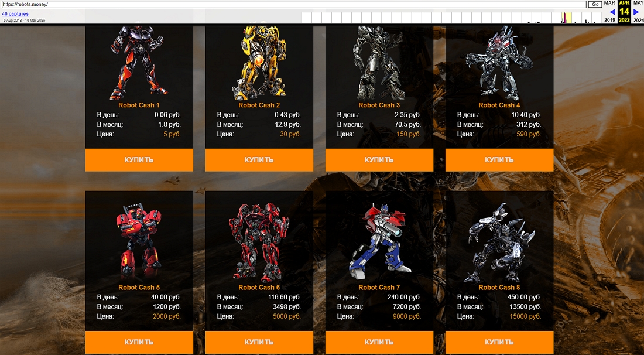The width and height of the screenshot is (644, 355).
Task: Click the "7200 руб." monthly income value
Action: coord(407,307)
